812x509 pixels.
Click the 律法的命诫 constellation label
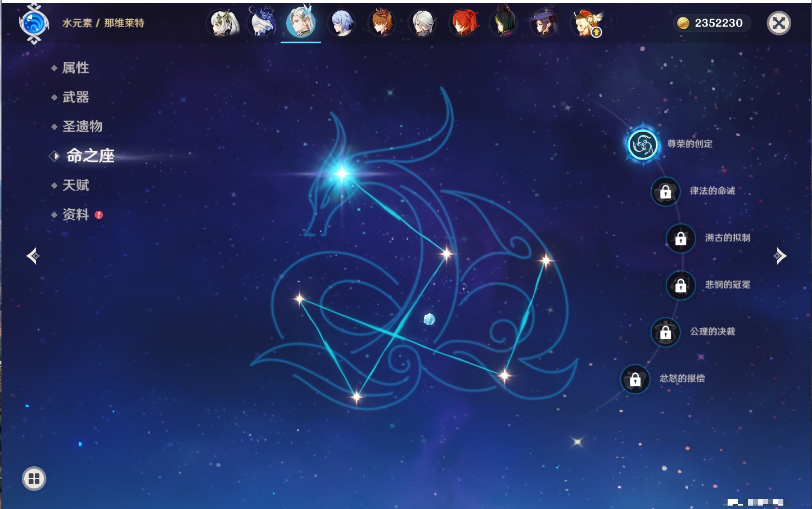tap(712, 191)
